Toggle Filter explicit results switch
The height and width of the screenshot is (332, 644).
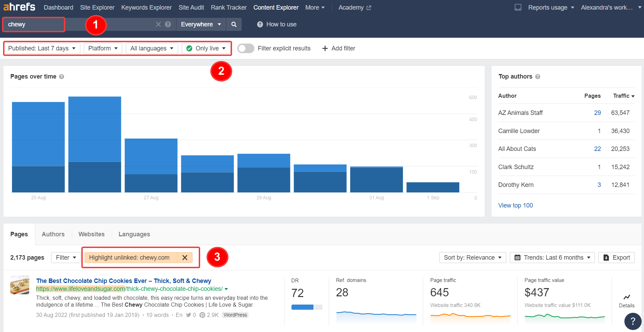(246, 48)
